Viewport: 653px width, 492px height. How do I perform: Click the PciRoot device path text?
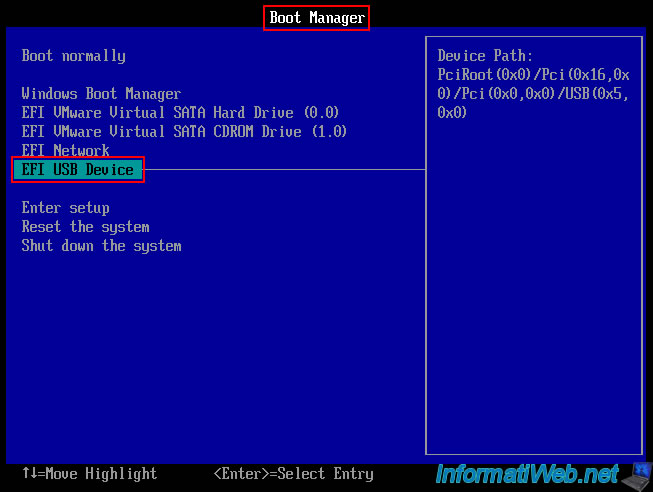tap(533, 94)
